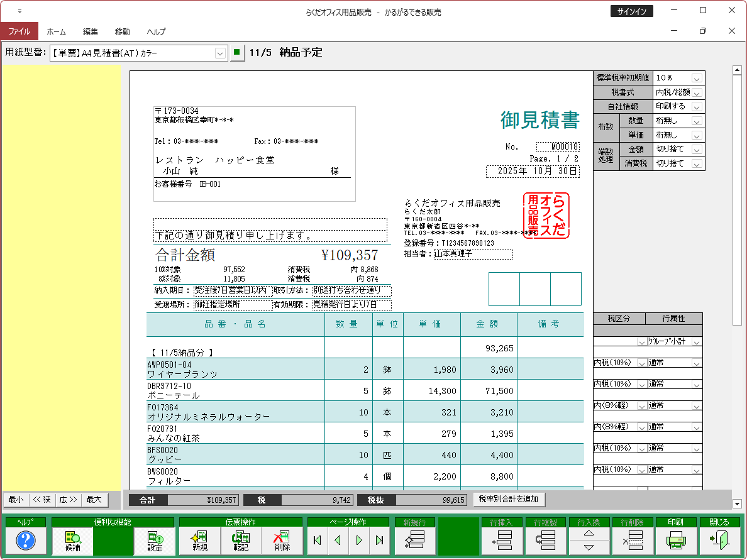The width and height of the screenshot is (747, 560).
Task: Open the 用紙型番 form type dropdown
Action: click(x=220, y=53)
